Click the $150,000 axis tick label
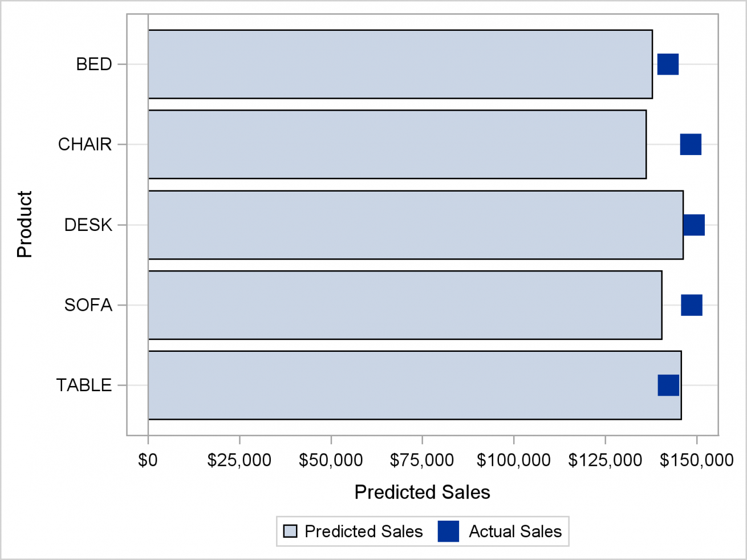 coord(696,460)
